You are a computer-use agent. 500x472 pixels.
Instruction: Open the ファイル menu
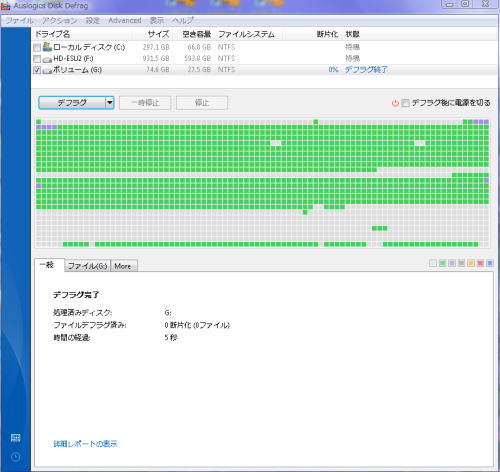(19, 20)
